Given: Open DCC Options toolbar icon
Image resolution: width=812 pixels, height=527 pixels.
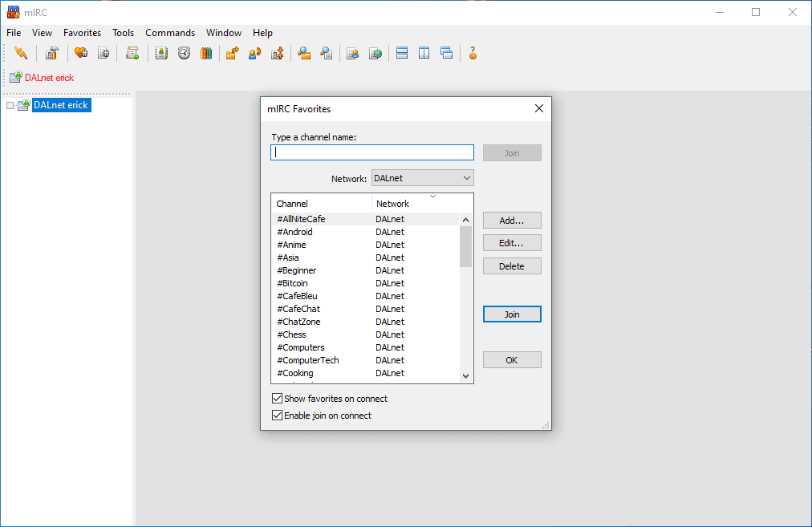Looking at the screenshot, I should [278, 53].
